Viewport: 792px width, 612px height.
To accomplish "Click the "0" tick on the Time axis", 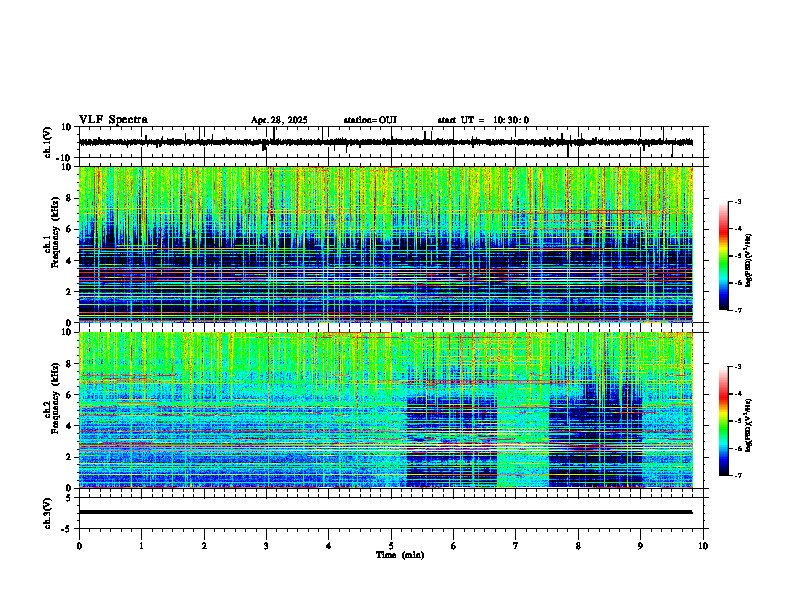I will 79,546.
